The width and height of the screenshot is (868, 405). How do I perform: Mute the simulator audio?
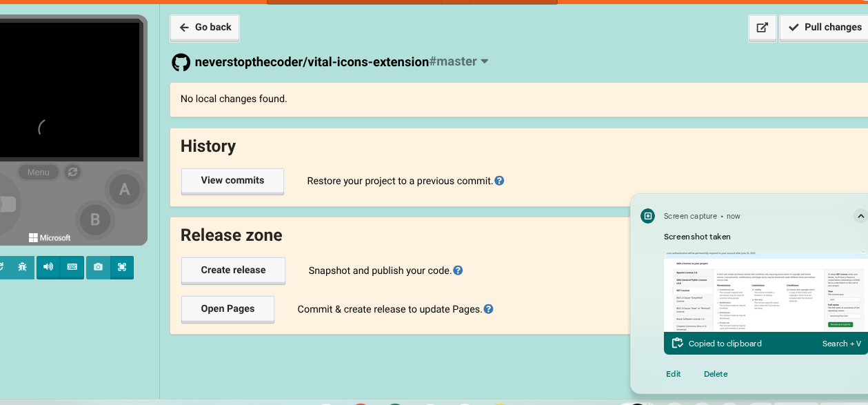tap(48, 267)
